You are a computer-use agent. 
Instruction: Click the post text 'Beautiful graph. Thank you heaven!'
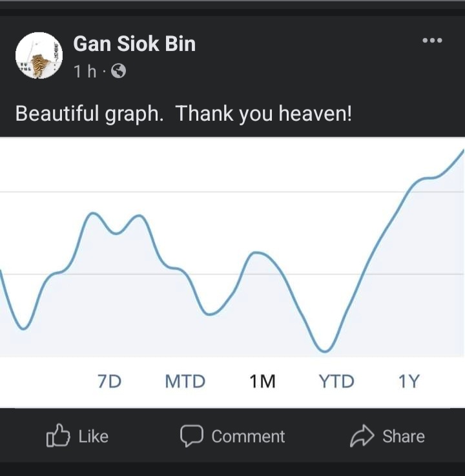click(x=183, y=114)
